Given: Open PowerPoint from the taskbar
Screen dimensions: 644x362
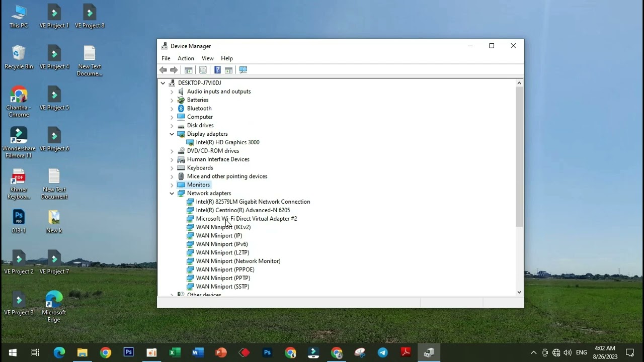Looking at the screenshot, I should [x=221, y=352].
